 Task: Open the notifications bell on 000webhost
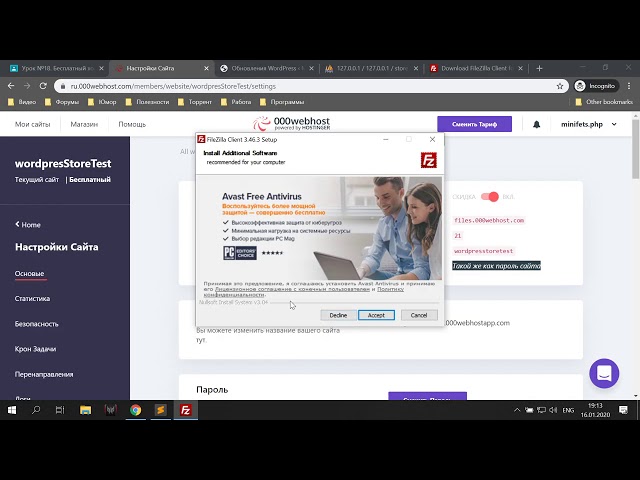click(536, 124)
